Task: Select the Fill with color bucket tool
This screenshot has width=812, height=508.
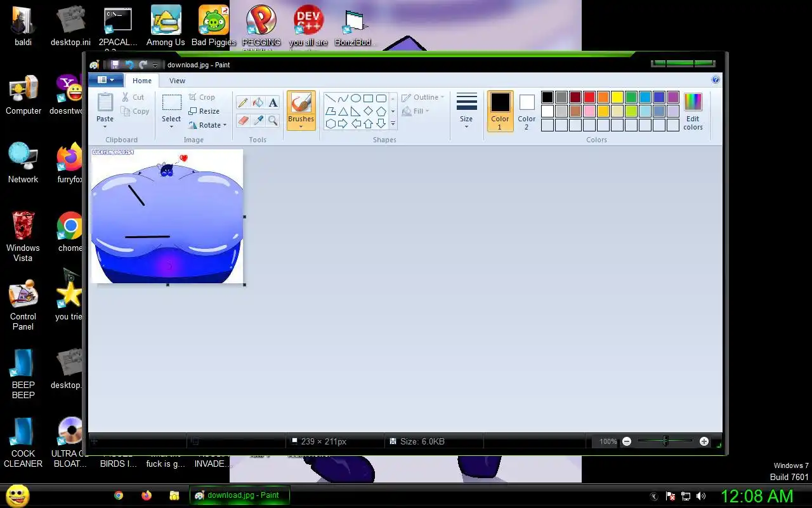Action: click(x=258, y=103)
